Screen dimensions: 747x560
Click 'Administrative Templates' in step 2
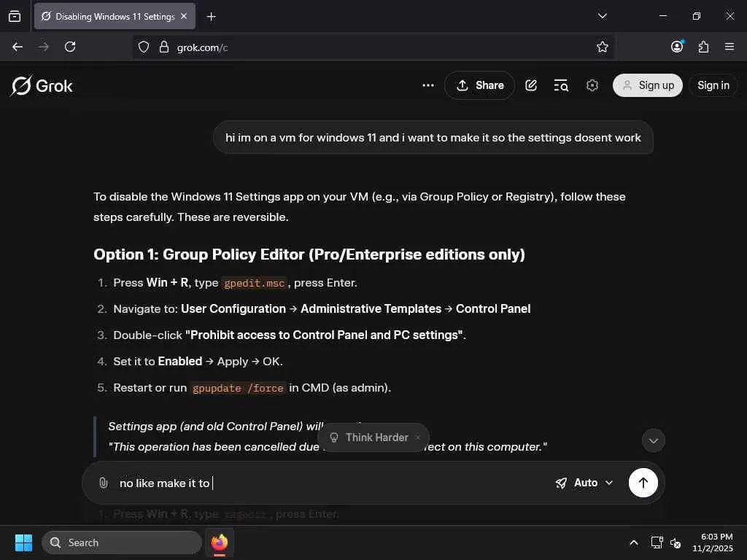[x=371, y=308]
